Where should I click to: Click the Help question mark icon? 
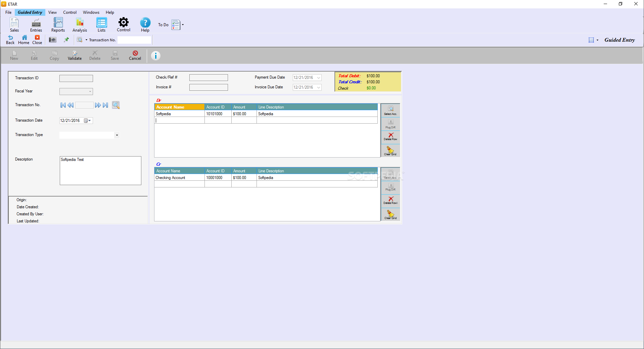[145, 23]
